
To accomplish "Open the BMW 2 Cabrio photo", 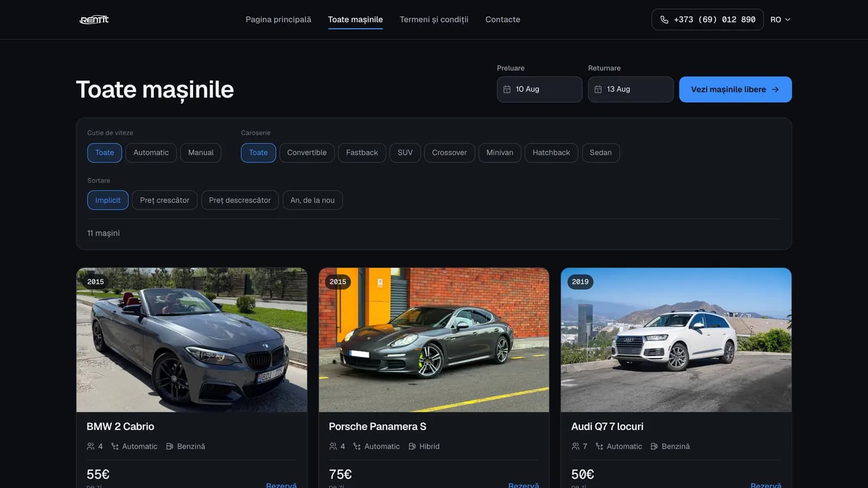I will coord(192,340).
